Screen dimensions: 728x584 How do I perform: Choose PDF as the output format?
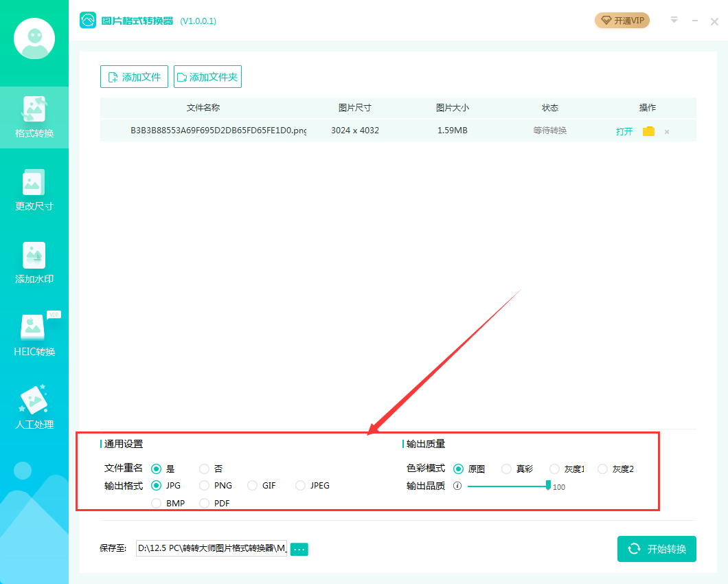[x=204, y=503]
